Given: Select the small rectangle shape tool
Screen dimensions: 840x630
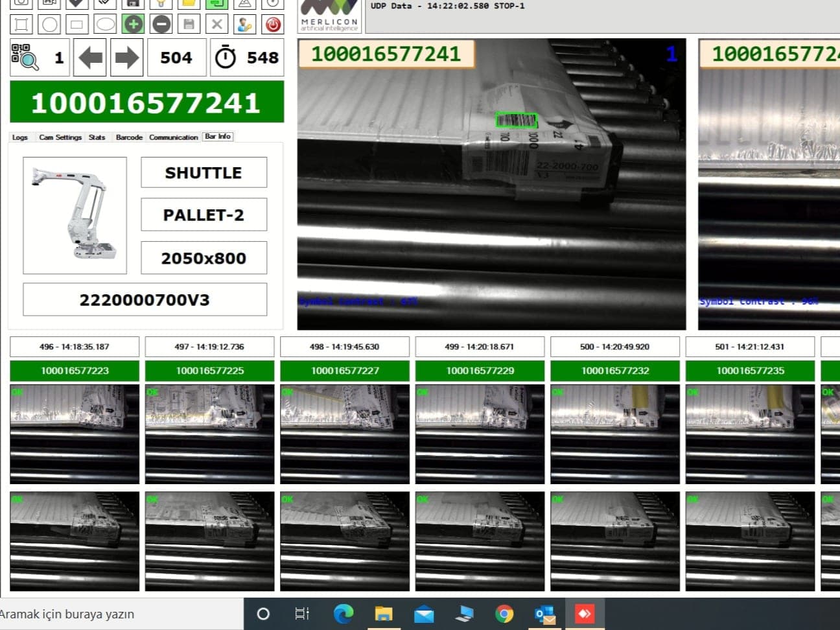Looking at the screenshot, I should click(x=77, y=25).
